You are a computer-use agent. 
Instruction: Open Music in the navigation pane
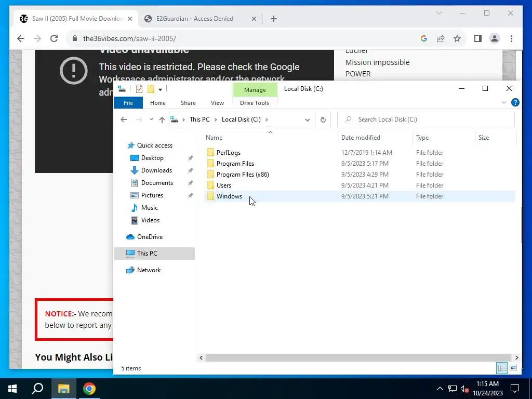149,208
